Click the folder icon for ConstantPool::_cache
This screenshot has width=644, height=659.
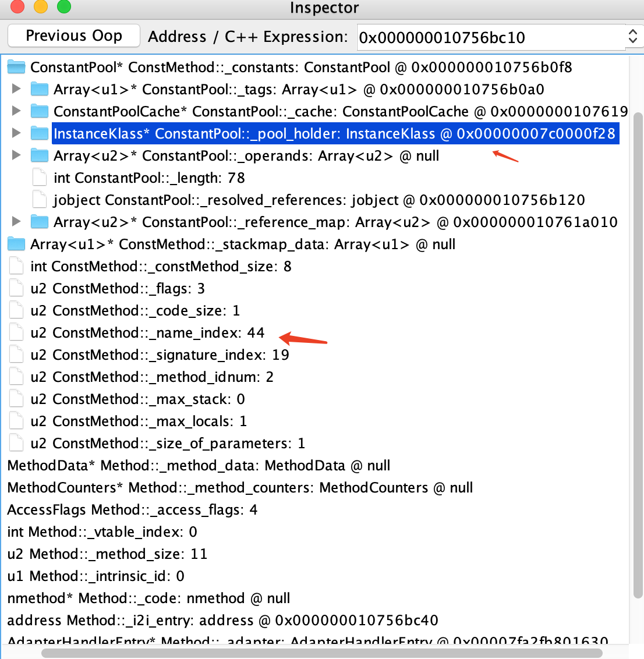(x=38, y=111)
